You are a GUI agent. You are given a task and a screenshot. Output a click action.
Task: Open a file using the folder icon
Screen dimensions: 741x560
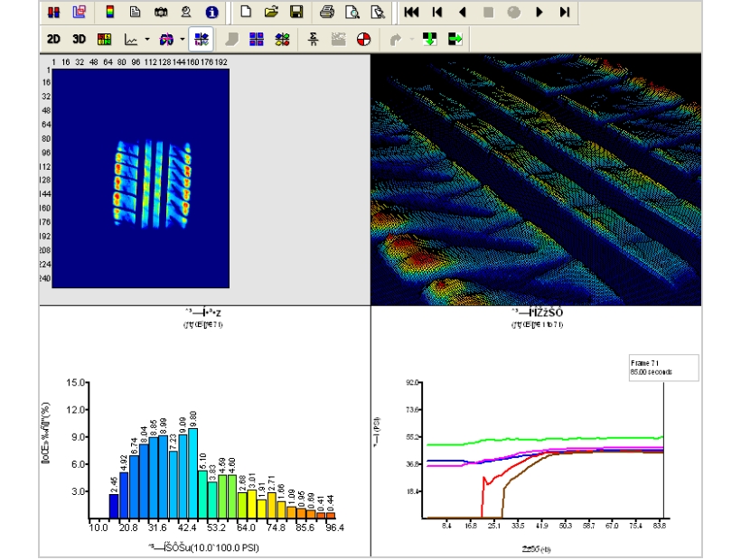click(x=271, y=13)
